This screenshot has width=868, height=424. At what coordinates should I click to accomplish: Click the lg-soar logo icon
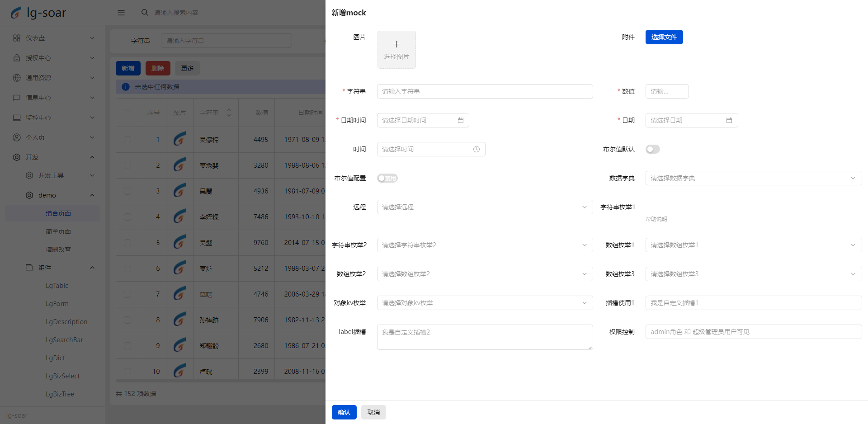point(16,13)
